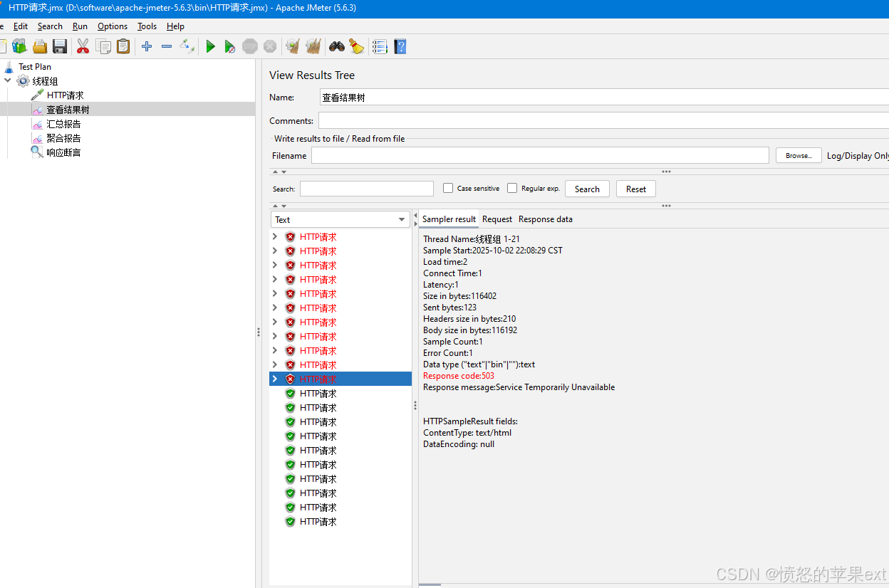
Task: Switch to the Request tab
Action: point(497,219)
